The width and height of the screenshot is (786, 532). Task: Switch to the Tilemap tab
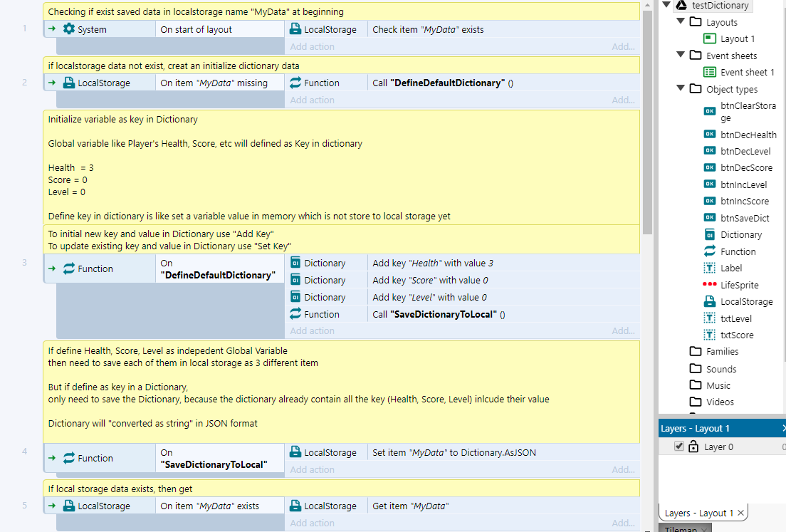coord(680,529)
